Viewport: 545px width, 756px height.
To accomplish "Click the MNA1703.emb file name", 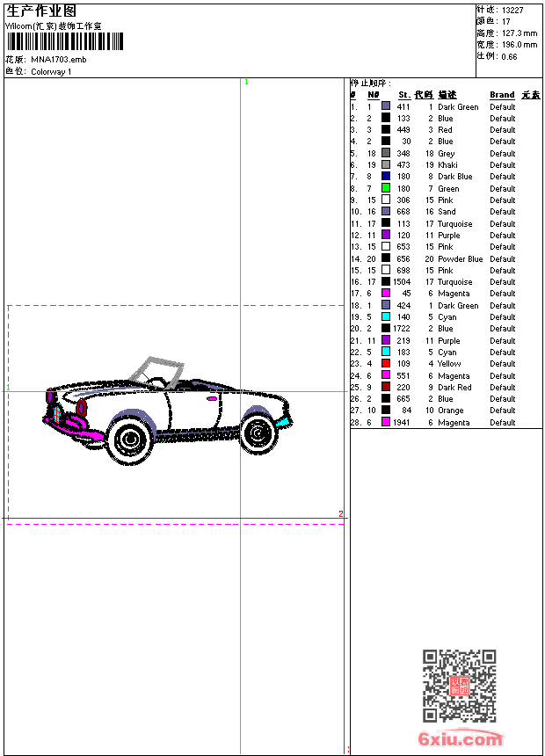I will tap(59, 60).
